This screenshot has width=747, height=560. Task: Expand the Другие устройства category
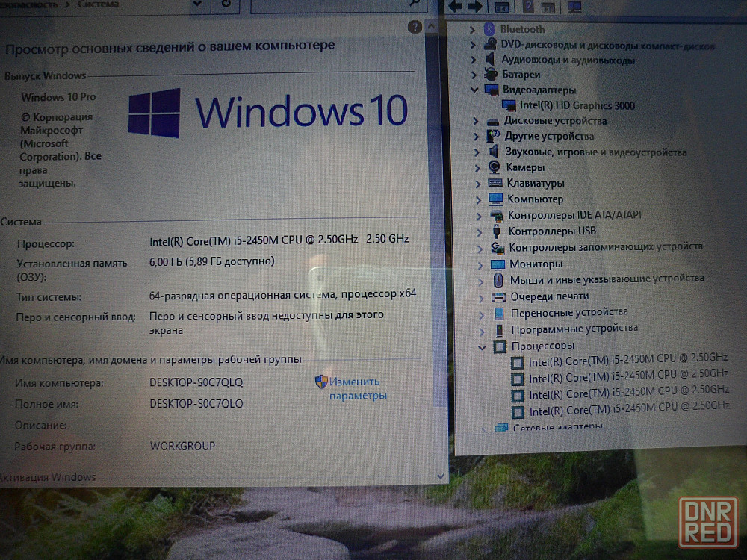tap(475, 137)
